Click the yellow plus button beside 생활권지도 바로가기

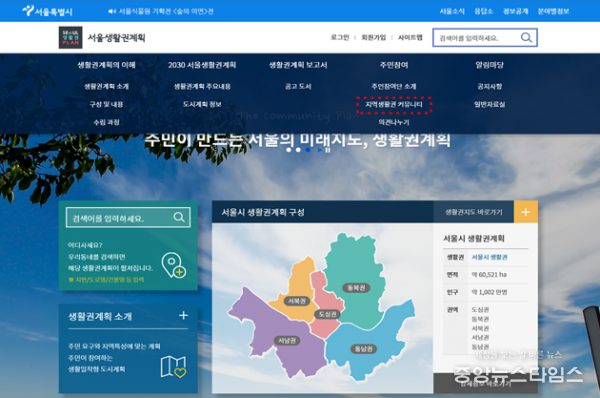pos(525,212)
